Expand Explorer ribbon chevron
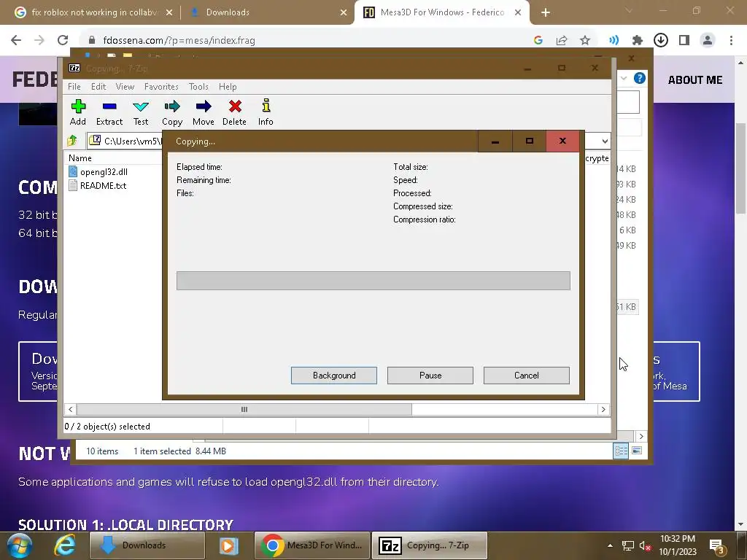The image size is (747, 560). (x=624, y=78)
